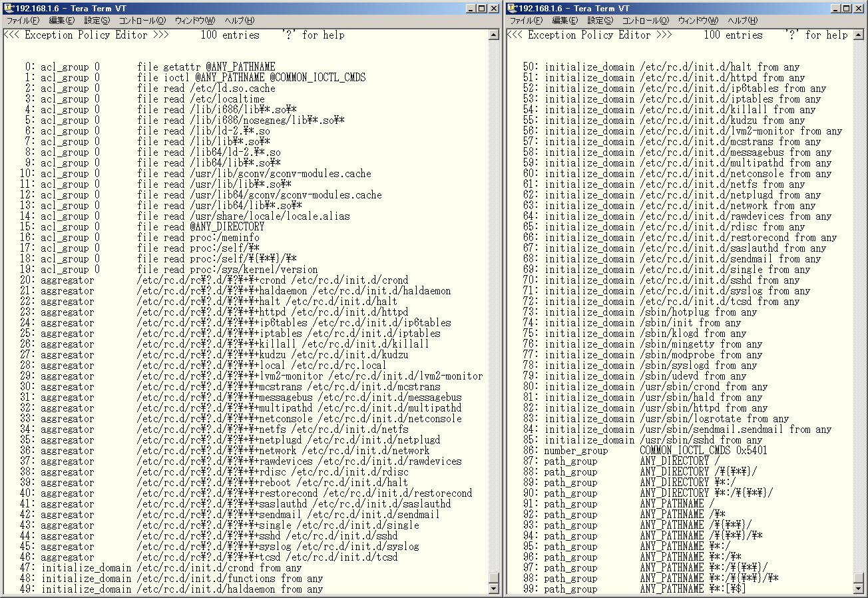Minimize the left Tera Term window

[471, 8]
